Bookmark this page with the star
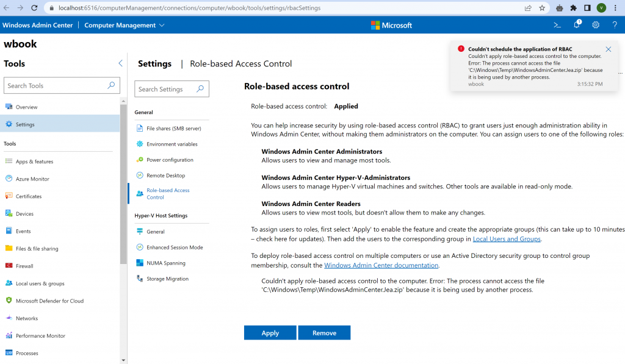 tap(542, 7)
